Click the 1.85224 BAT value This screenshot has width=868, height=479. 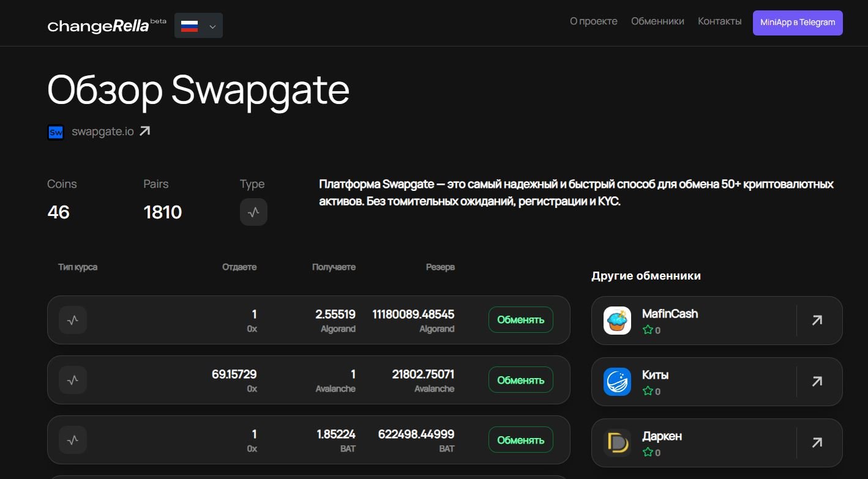click(336, 434)
